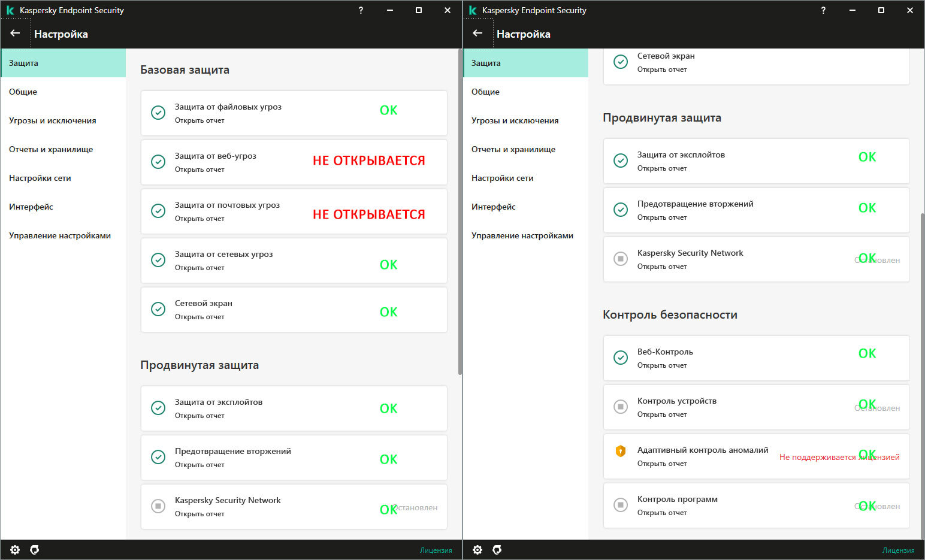Click status icon of Защита от веб-угроз
Screen dimensions: 925x560
point(158,162)
